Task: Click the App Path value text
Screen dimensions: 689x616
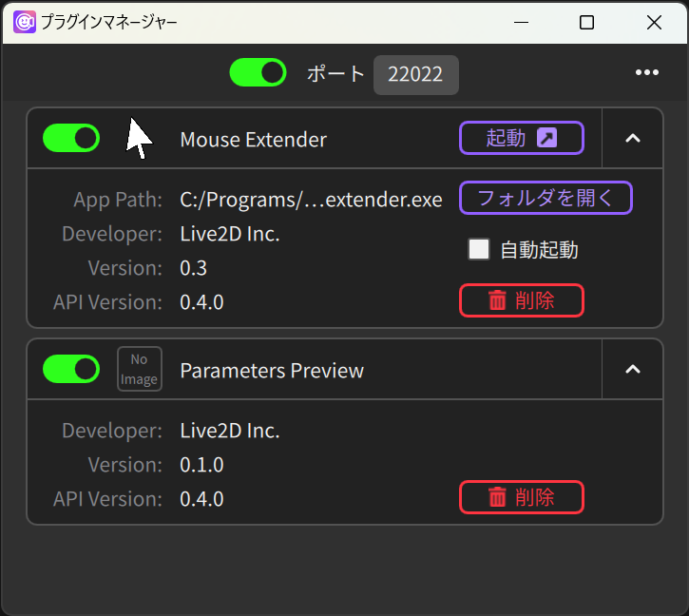Action: point(311,200)
